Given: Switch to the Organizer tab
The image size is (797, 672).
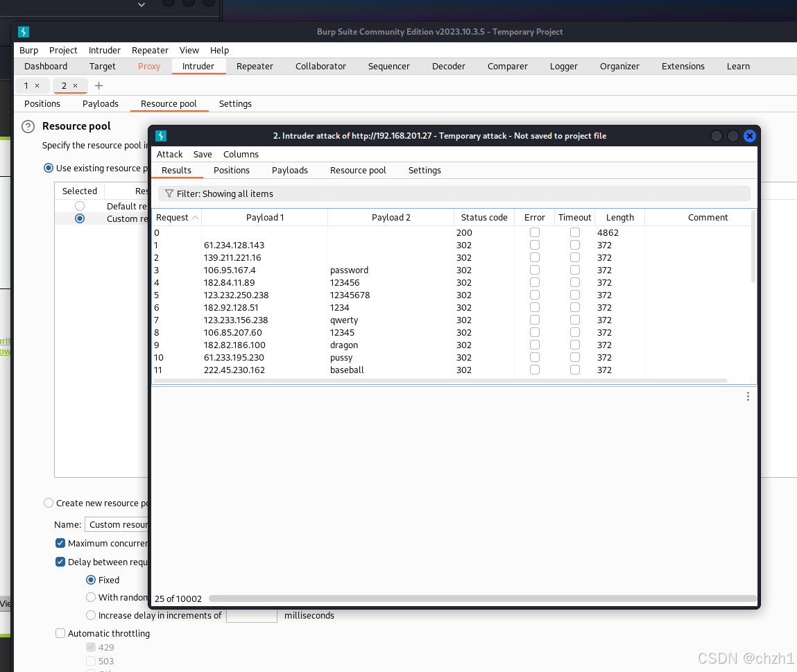Looking at the screenshot, I should 619,66.
